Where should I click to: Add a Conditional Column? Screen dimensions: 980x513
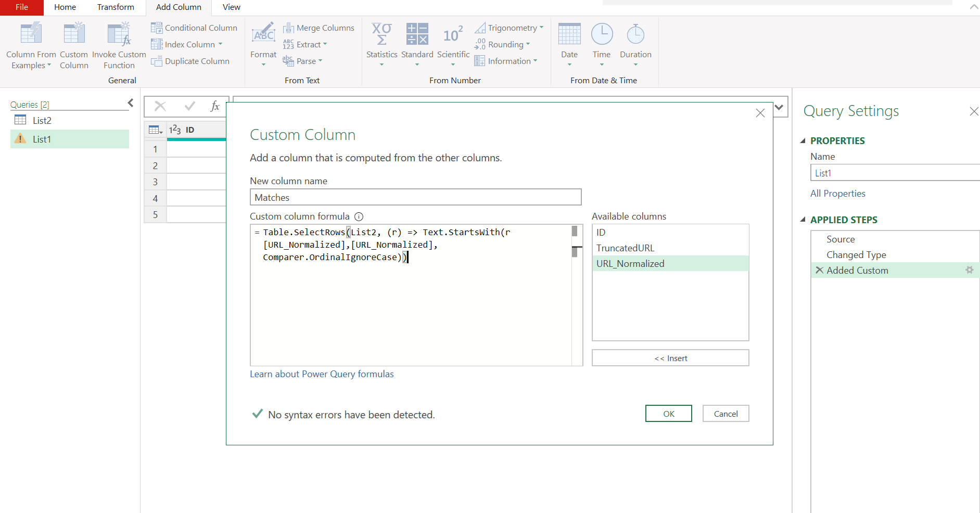[x=194, y=28]
